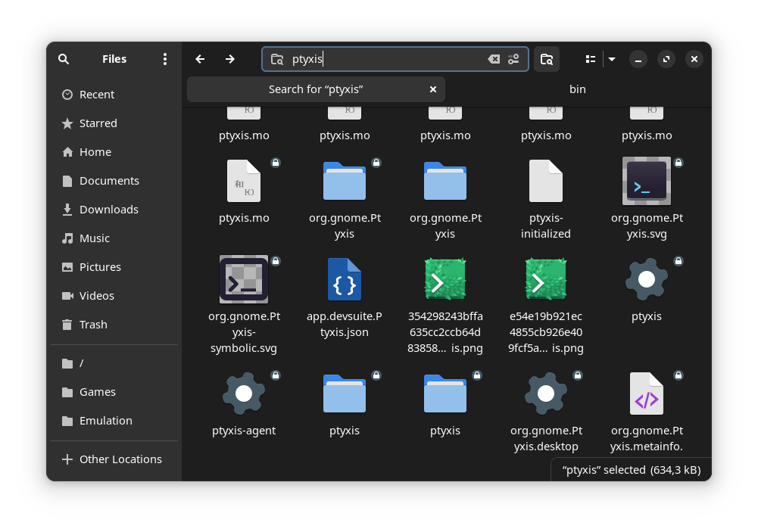The image size is (758, 532).
Task: Switch to the 'Search for ptyxis' tab
Action: pyautogui.click(x=316, y=89)
